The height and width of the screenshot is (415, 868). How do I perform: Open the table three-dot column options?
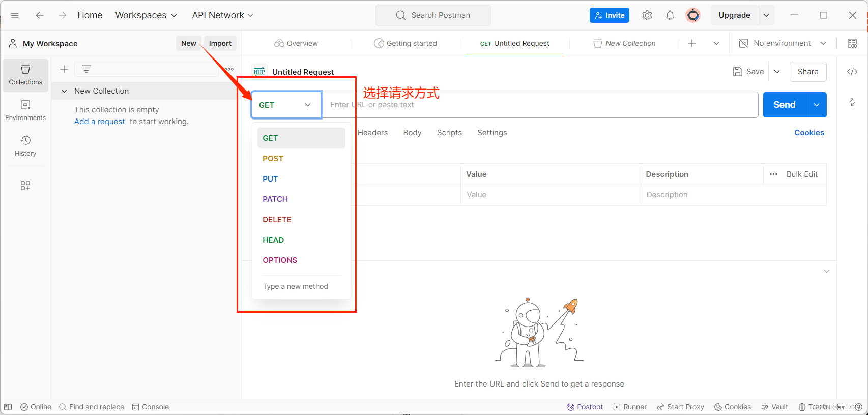point(773,174)
